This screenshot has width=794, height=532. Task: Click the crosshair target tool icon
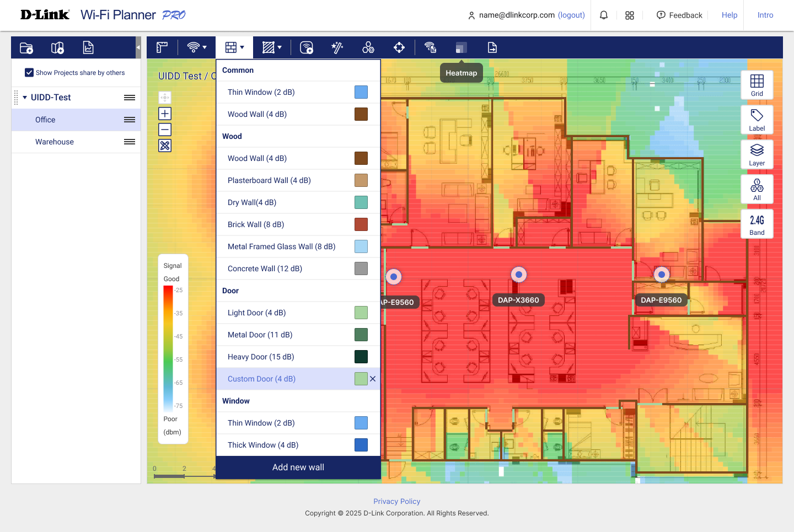pos(399,48)
